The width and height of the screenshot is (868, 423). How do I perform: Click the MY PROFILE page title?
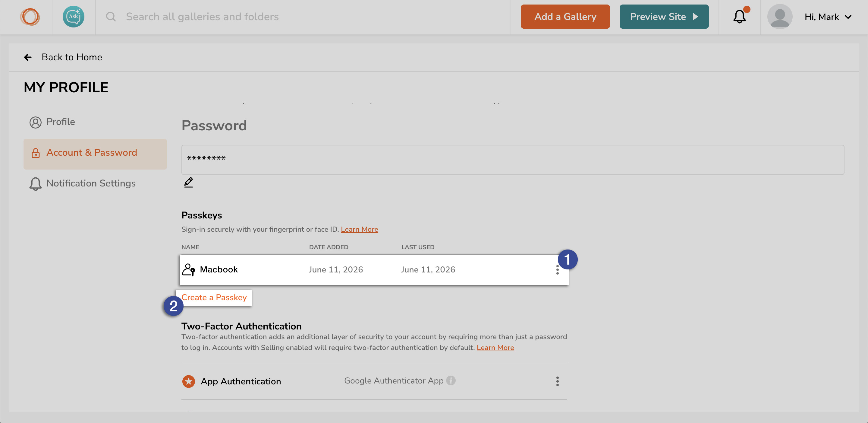pyautogui.click(x=66, y=87)
